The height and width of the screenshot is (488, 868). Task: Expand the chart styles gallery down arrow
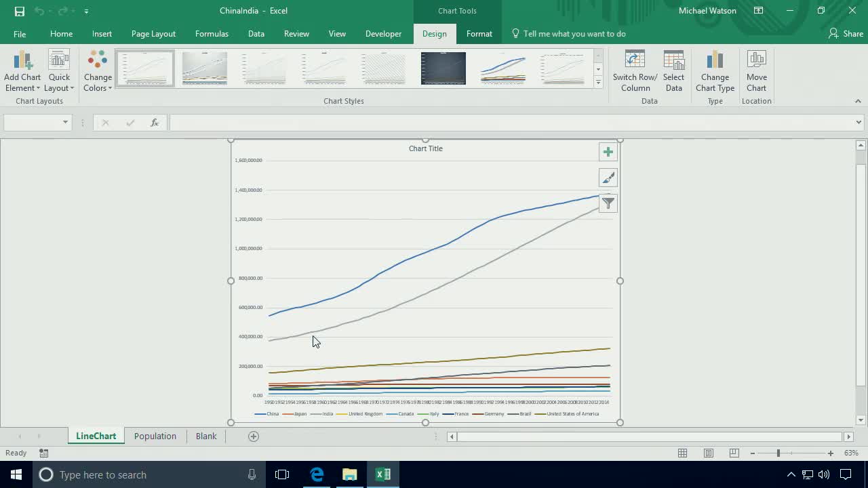(597, 68)
